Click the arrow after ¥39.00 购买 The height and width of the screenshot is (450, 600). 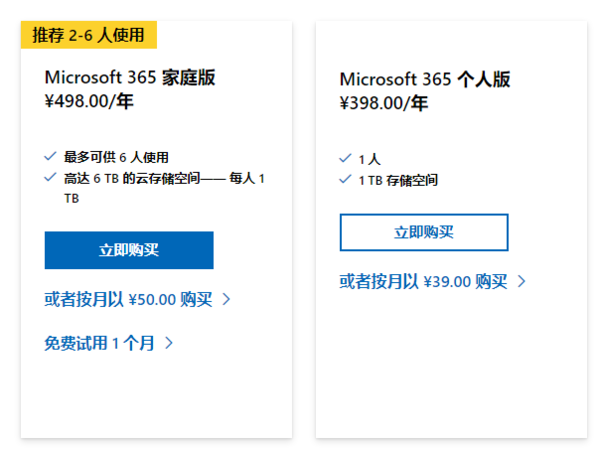521,281
